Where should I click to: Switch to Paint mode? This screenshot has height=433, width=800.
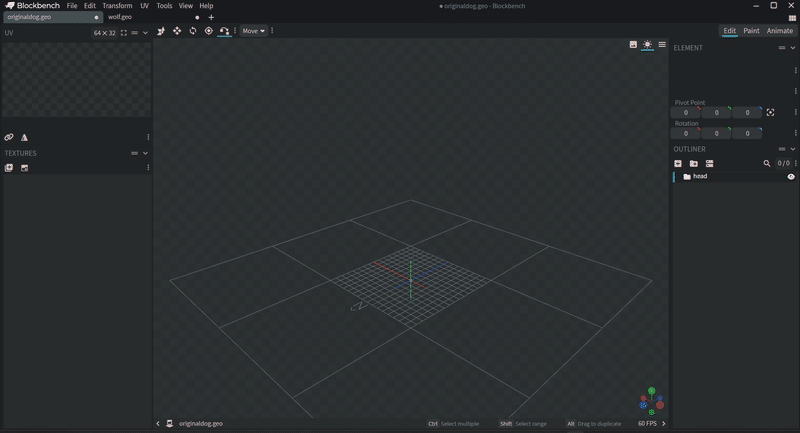click(751, 31)
